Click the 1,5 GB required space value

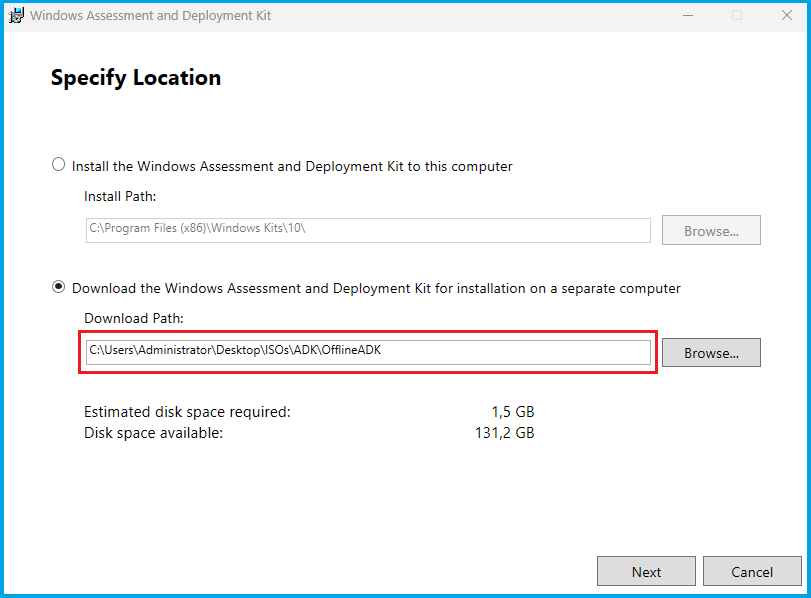tap(511, 411)
